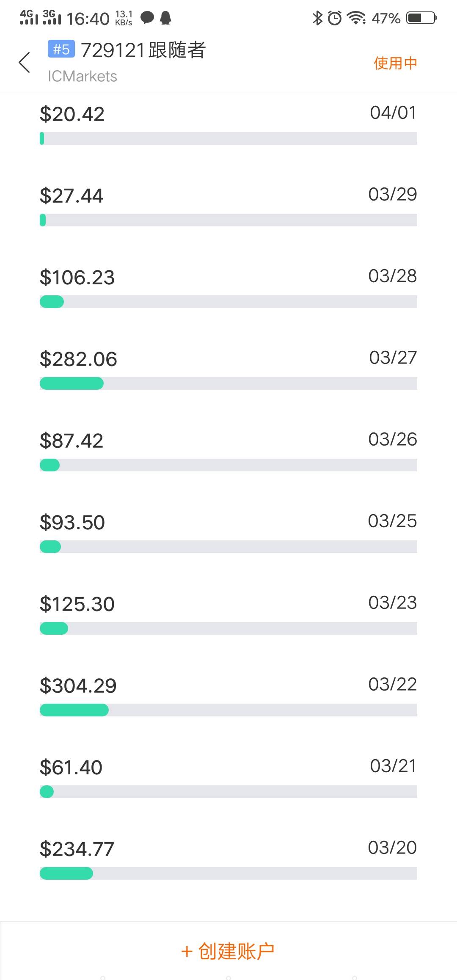Open the $125.30 record dated 03/23

click(77, 604)
